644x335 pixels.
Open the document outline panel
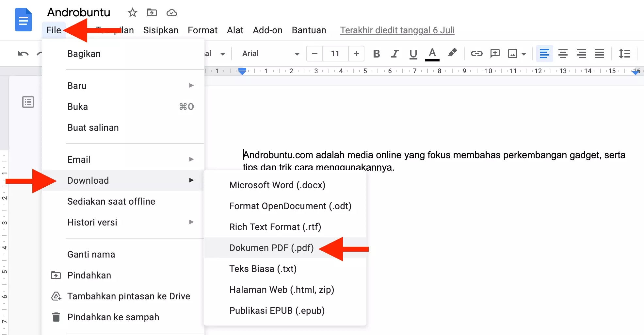click(28, 102)
